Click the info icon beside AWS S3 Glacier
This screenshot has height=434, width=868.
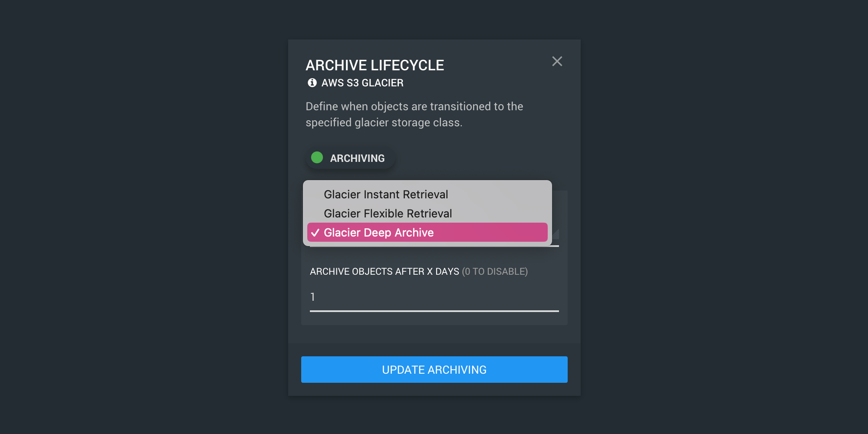[x=312, y=82]
